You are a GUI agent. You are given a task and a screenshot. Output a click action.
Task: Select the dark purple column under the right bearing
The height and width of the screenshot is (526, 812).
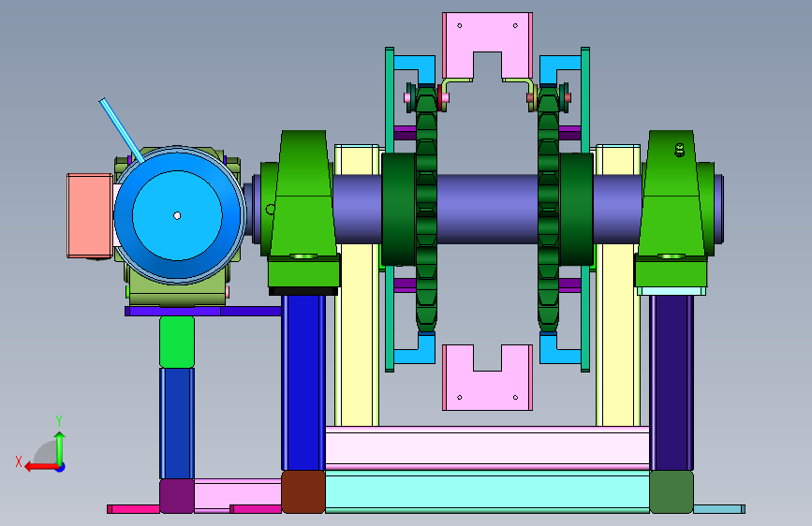672,382
